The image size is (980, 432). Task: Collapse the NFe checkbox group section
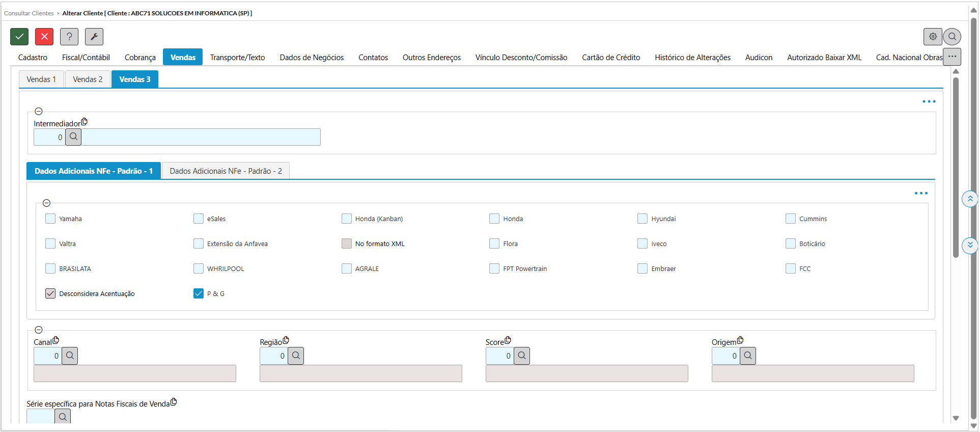click(x=47, y=203)
